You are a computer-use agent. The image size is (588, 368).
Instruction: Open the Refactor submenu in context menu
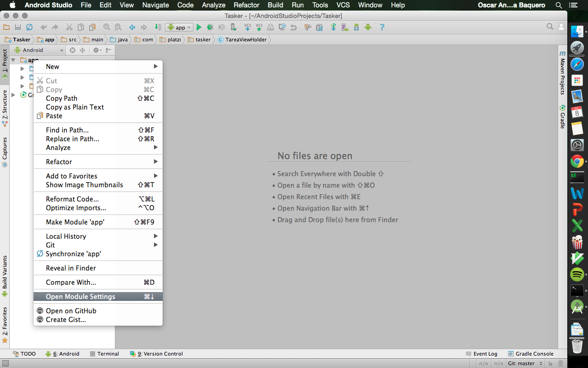tap(98, 162)
